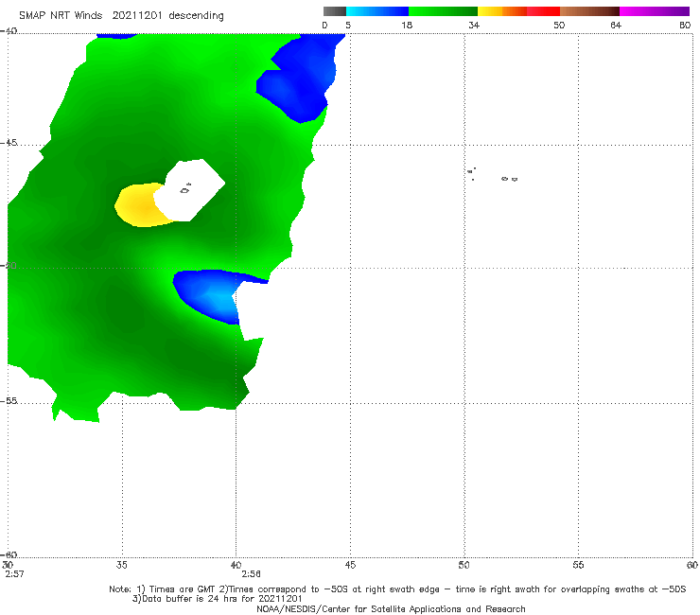Click the swath time "2:57"

coord(14,574)
